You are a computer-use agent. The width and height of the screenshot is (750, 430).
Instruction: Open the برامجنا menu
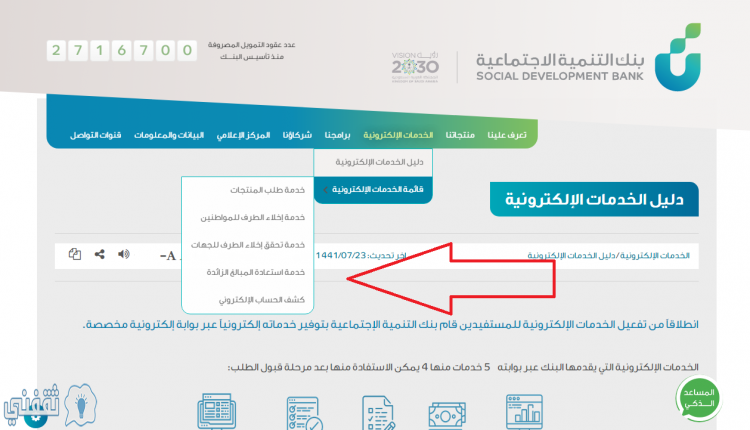pos(337,135)
